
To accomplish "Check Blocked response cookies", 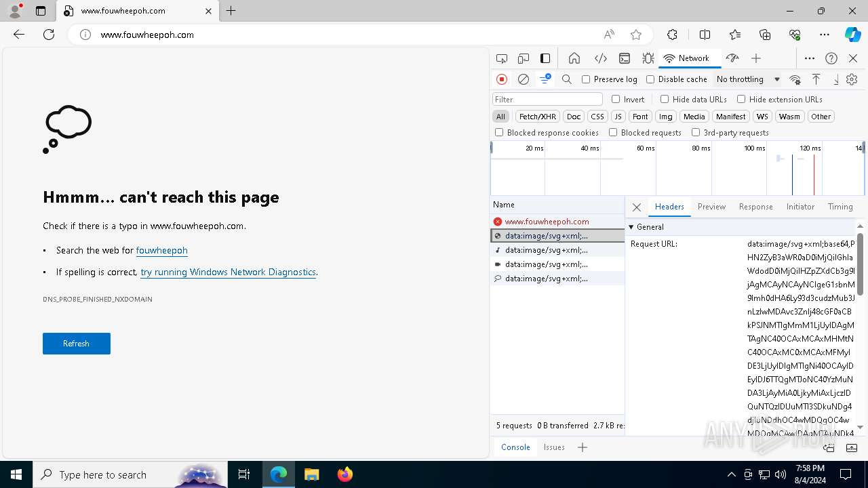I will click(499, 132).
